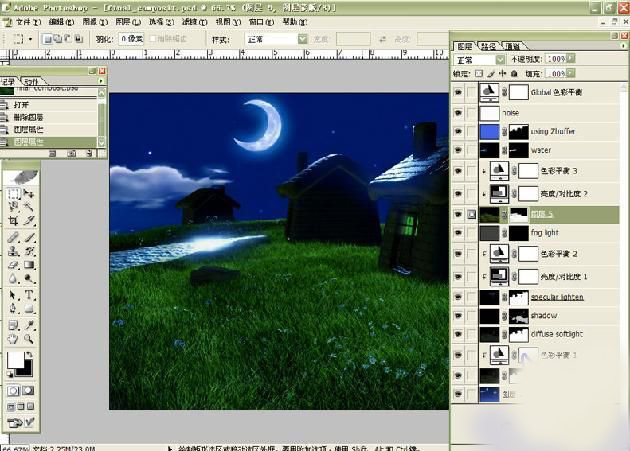Select the Brush tool

click(29, 238)
